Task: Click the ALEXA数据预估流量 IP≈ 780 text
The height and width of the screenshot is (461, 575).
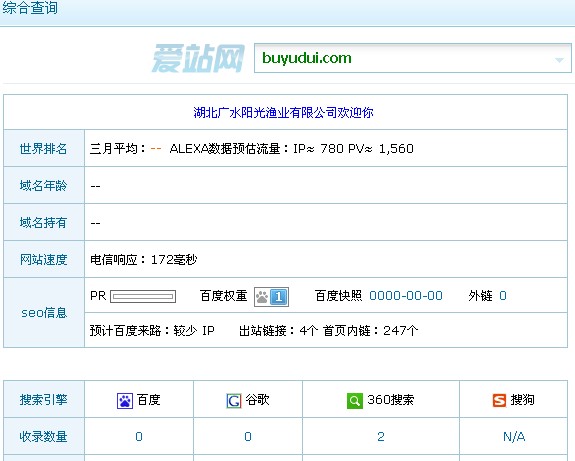Action: pos(256,149)
